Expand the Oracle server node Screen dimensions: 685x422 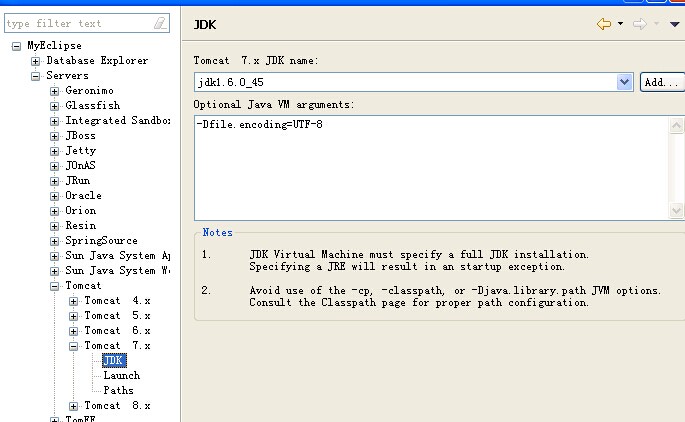point(54,196)
